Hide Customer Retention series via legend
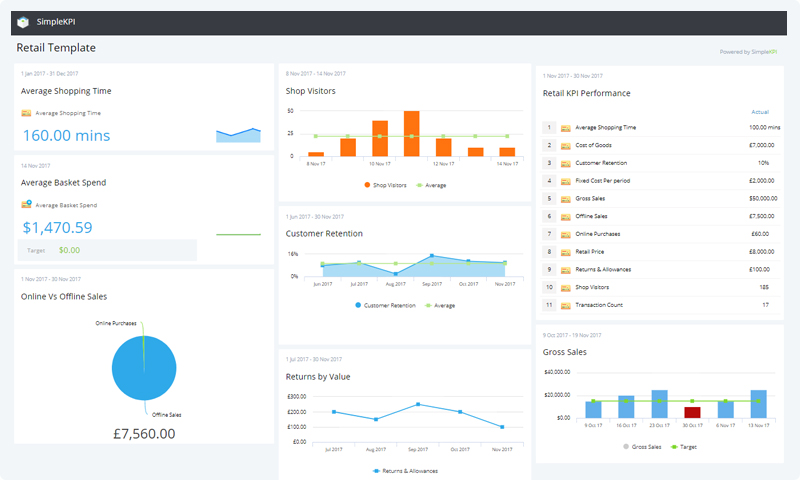This screenshot has width=800, height=480. [x=387, y=305]
